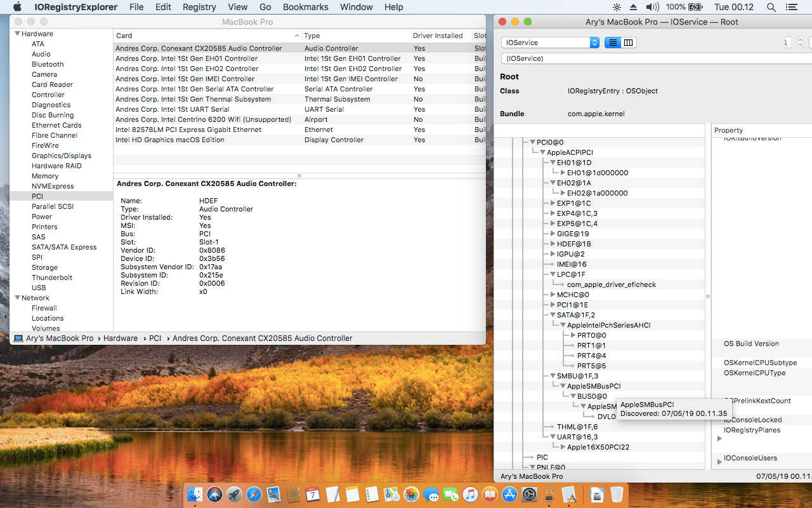The width and height of the screenshot is (812, 508).
Task: Open the Registry menu
Action: (x=199, y=7)
